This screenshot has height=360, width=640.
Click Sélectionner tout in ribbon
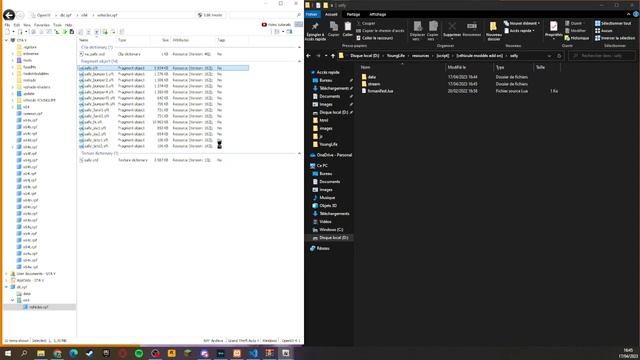pyautogui.click(x=612, y=23)
